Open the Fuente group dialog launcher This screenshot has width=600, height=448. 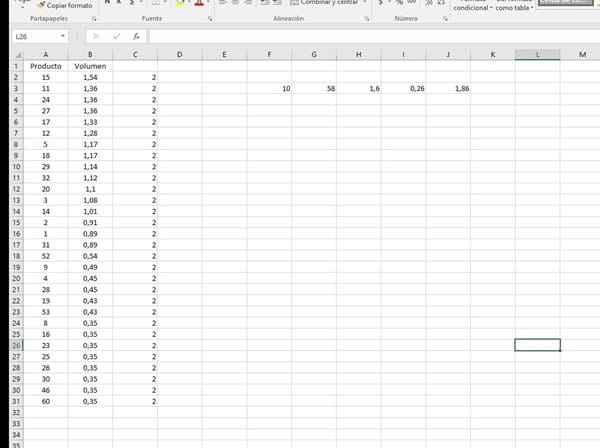[210, 18]
